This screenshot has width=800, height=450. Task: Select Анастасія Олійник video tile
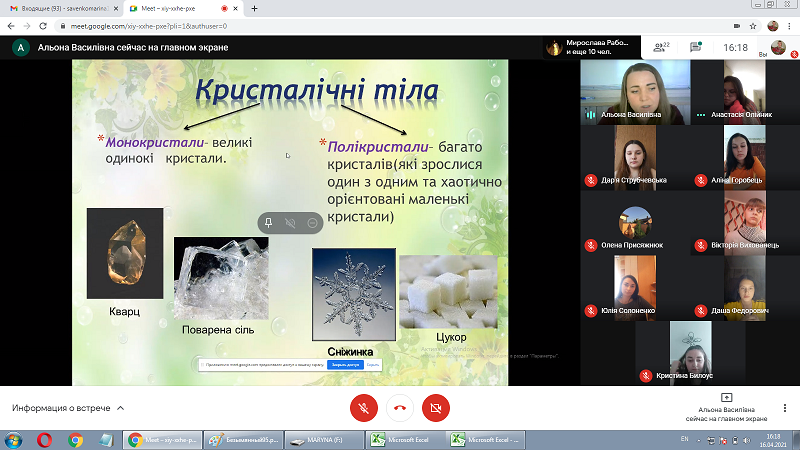click(x=745, y=92)
